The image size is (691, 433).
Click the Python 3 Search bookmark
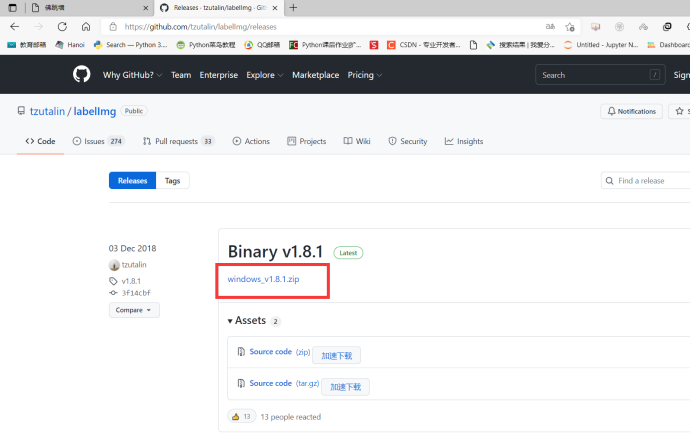131,45
